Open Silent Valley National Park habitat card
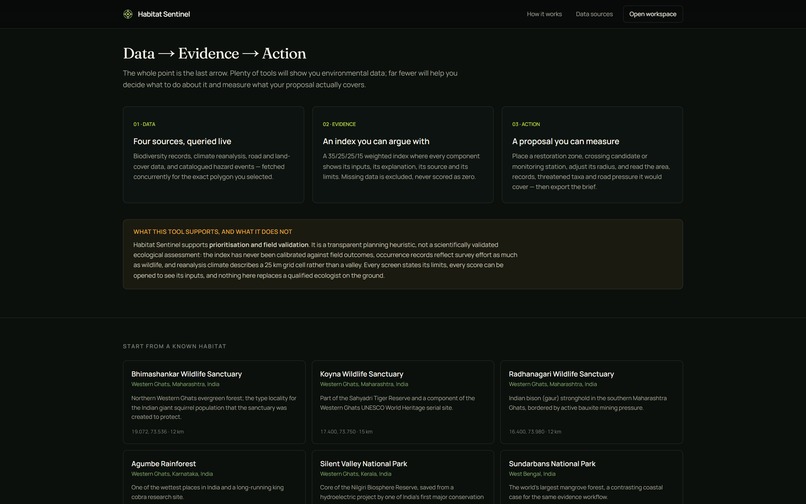Viewport: 806px width, 504px height. [402, 477]
